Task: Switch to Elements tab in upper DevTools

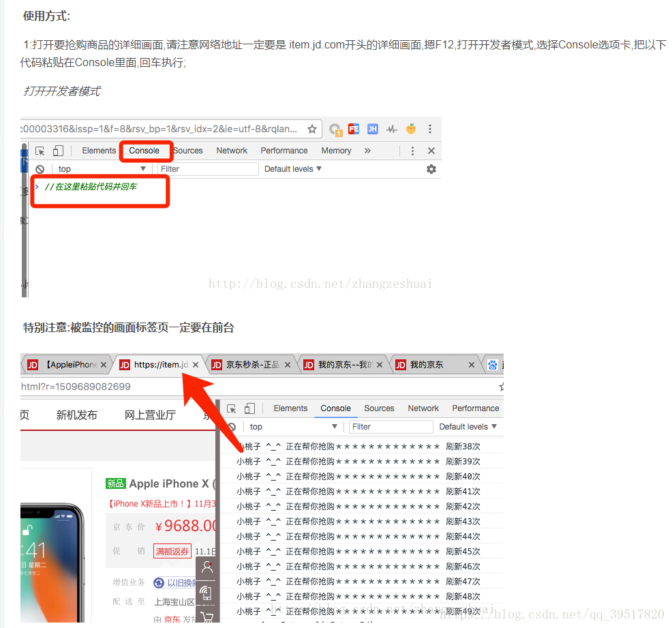Action: point(99,151)
